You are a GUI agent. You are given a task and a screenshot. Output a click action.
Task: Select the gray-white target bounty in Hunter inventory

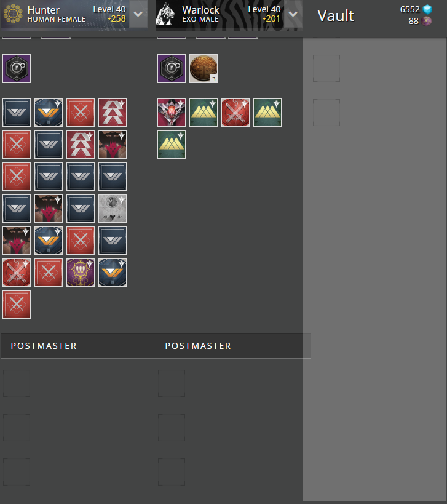(113, 209)
